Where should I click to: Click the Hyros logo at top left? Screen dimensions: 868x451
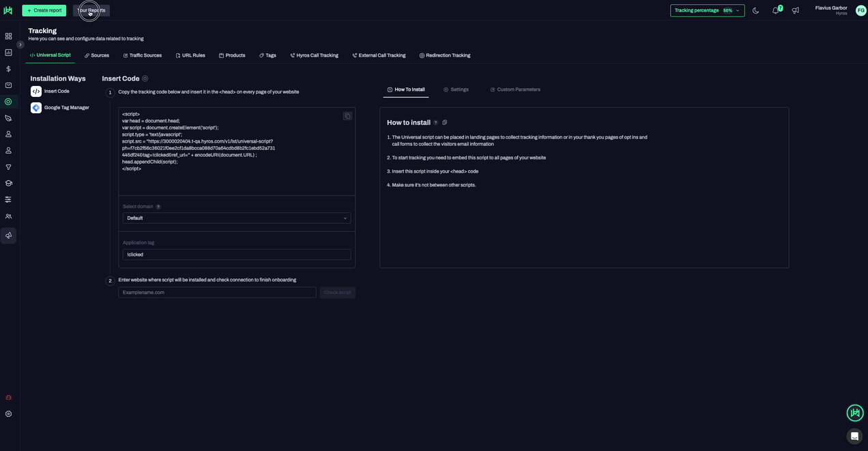click(8, 10)
